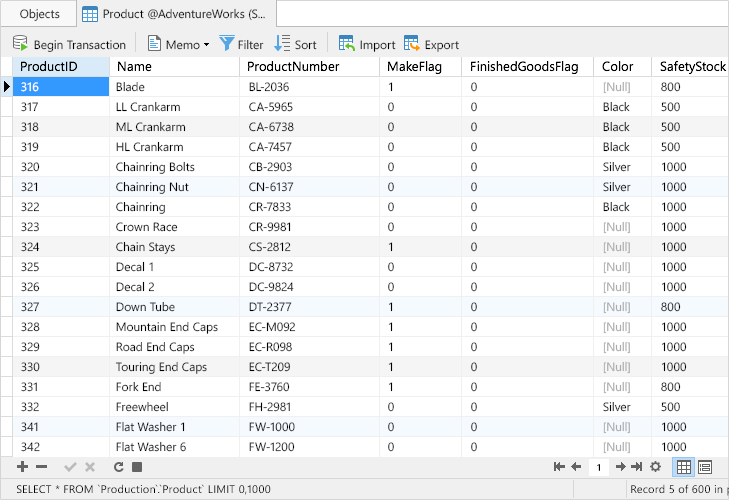
Task: Launch the Import wizard
Action: (x=367, y=44)
